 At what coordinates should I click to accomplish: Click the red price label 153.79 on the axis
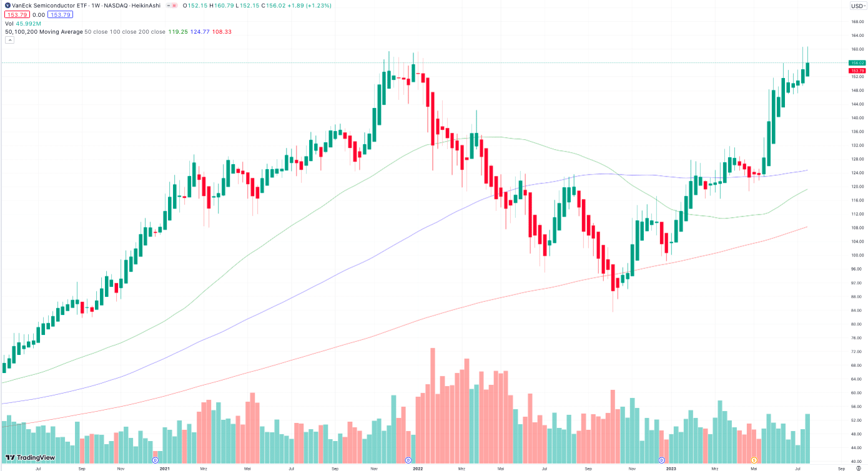click(x=857, y=70)
